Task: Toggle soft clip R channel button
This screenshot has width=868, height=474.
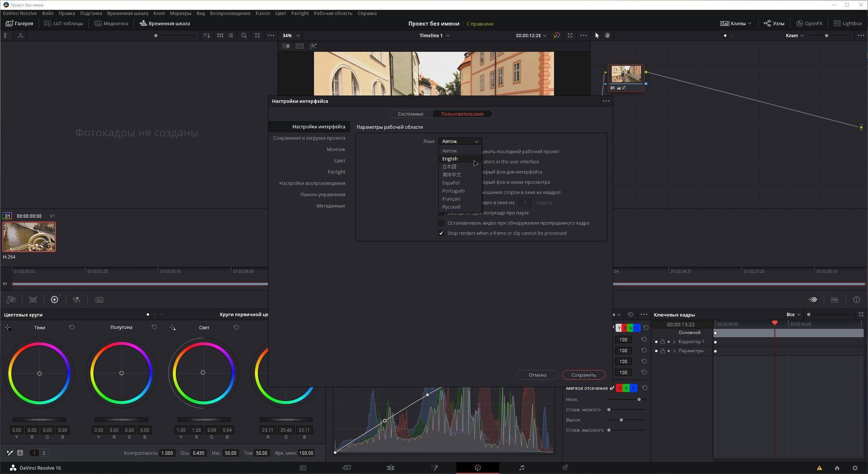Action: [619, 388]
